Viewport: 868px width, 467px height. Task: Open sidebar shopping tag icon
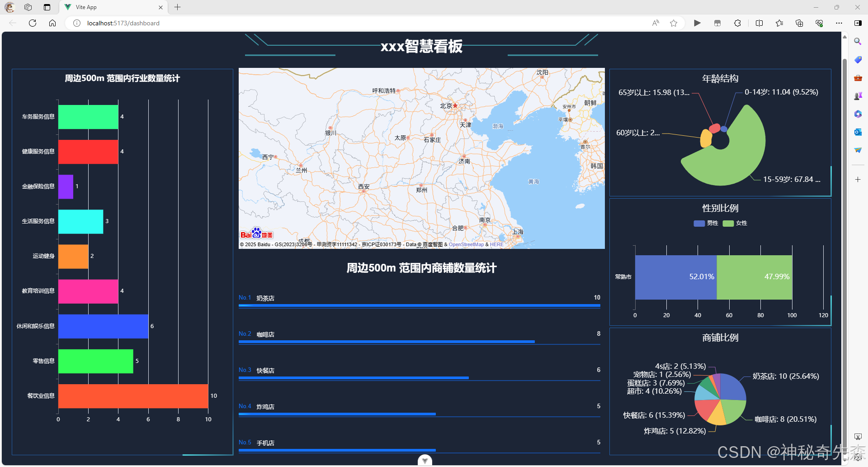click(858, 59)
